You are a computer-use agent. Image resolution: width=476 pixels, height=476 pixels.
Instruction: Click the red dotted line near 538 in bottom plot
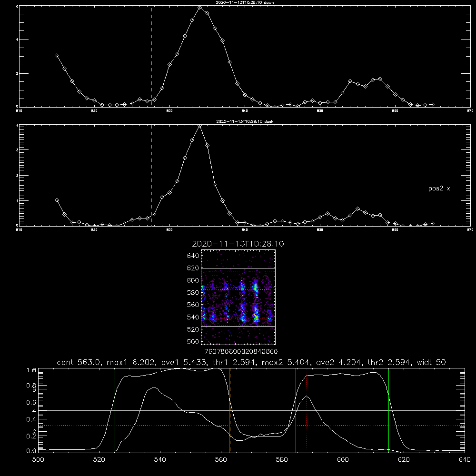pyautogui.click(x=154, y=410)
